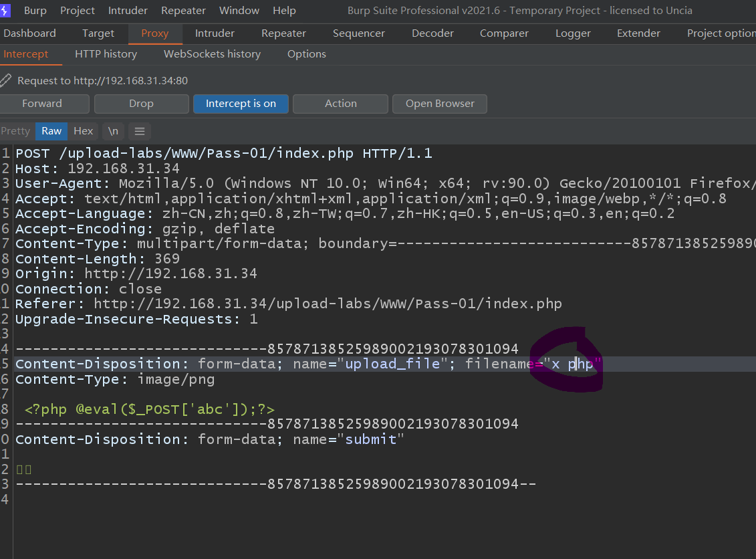Viewport: 756px width, 559px height.
Task: Click the upload_file name value
Action: [392, 364]
